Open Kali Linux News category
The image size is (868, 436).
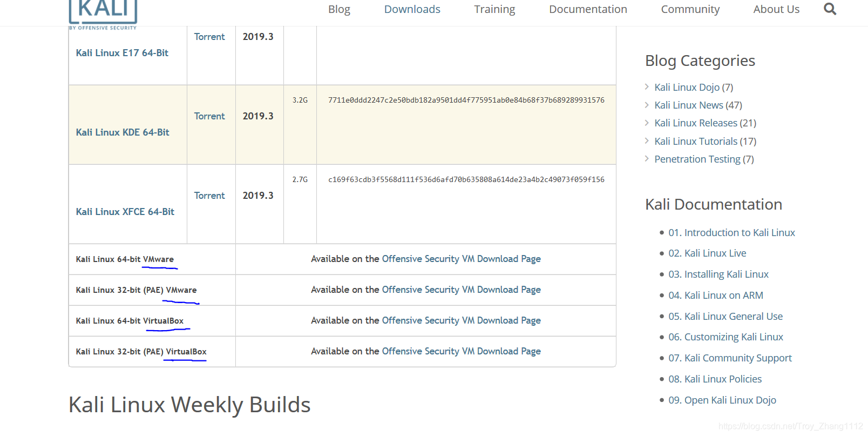(x=689, y=105)
